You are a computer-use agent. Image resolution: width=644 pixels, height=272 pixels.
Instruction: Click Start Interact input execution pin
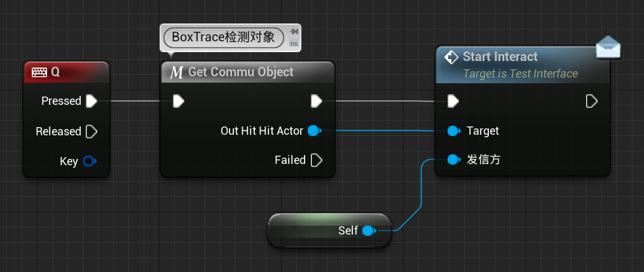point(453,101)
